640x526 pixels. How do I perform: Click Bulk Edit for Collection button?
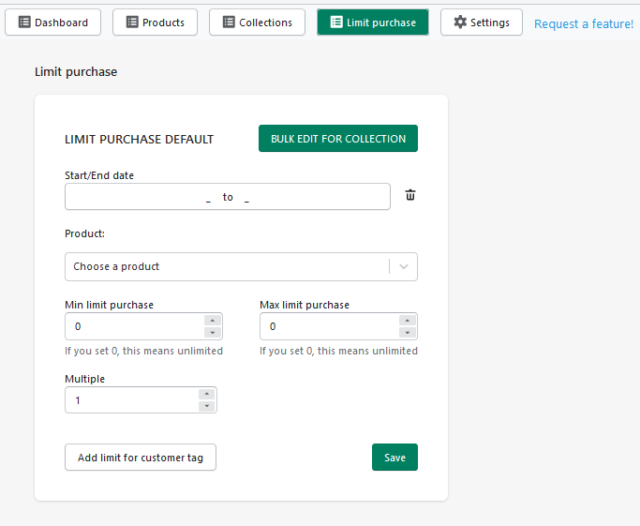pyautogui.click(x=338, y=138)
